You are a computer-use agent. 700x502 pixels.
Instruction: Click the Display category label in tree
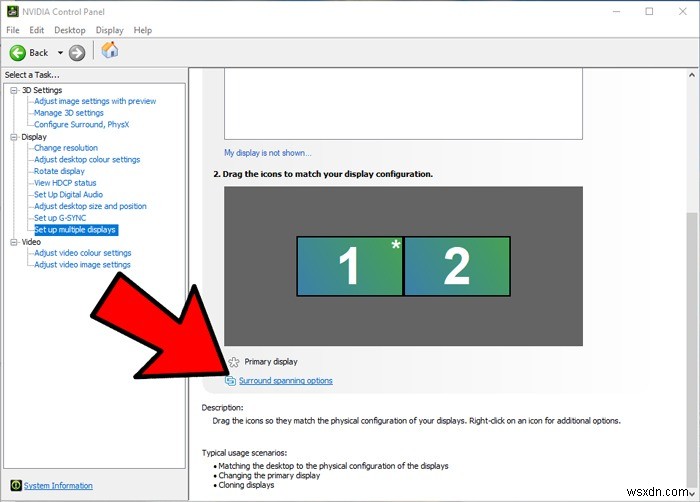[x=34, y=137]
